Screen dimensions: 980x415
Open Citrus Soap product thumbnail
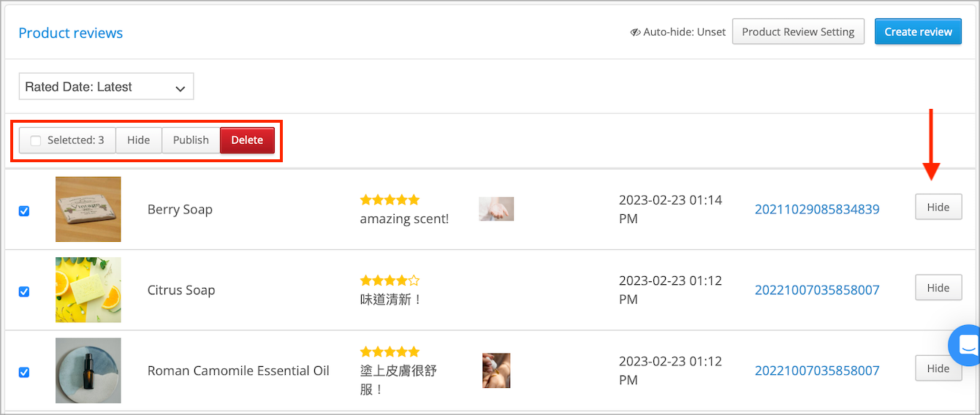(x=88, y=289)
